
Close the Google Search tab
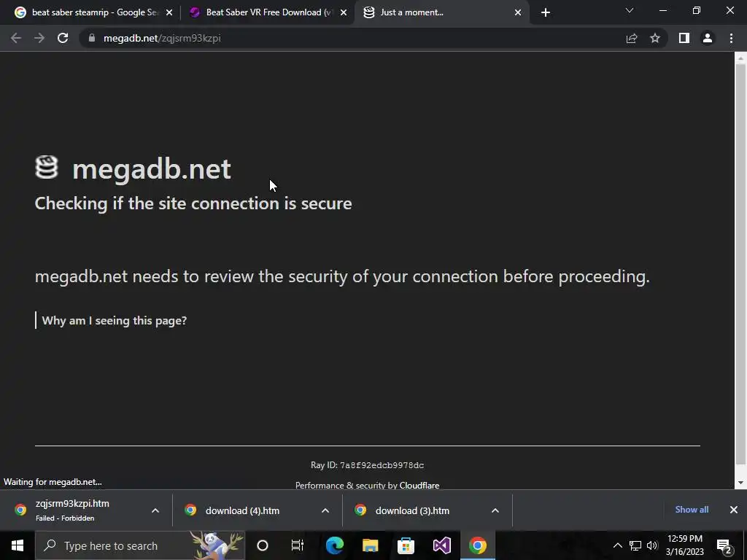[169, 13]
